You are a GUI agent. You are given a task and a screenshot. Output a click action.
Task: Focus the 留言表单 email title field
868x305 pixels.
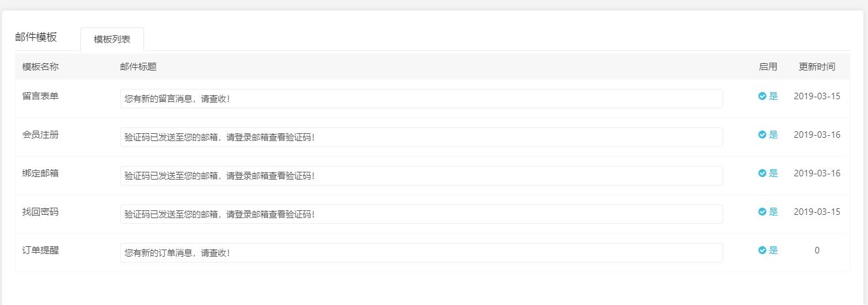[x=421, y=99]
